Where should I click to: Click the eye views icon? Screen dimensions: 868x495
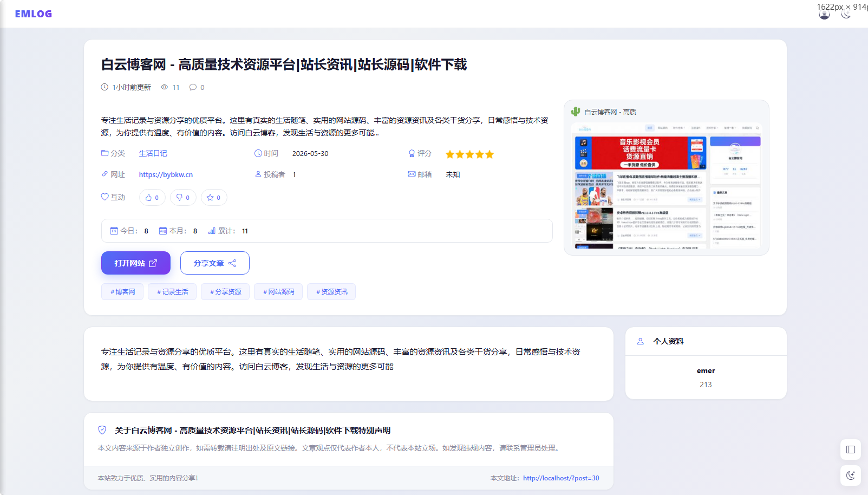[x=165, y=87]
